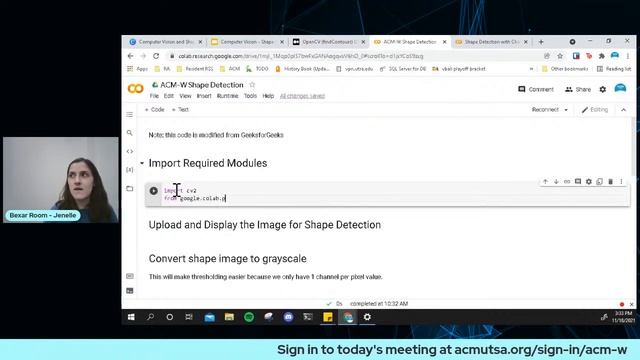
Task: Open more cell actions three-dot menu
Action: (621, 182)
